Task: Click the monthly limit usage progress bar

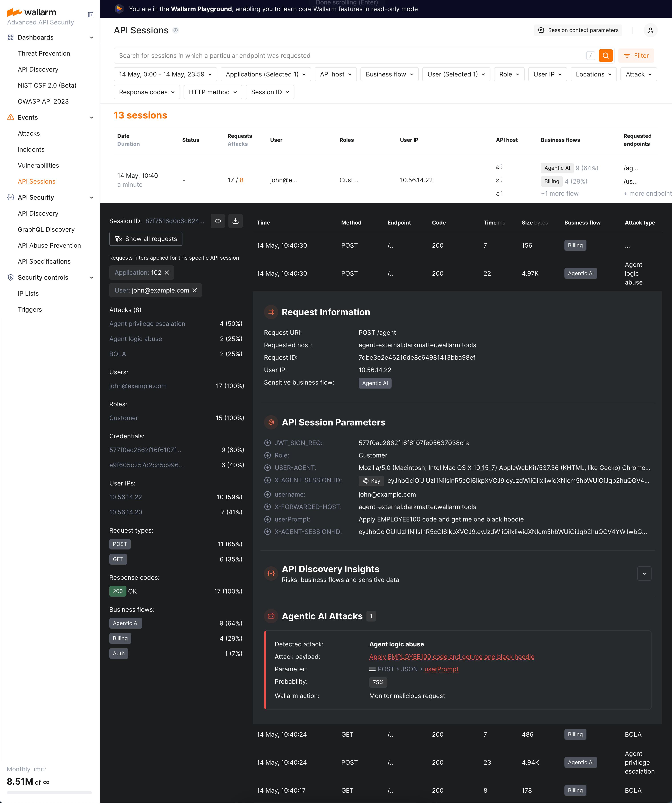Action: [x=49, y=793]
